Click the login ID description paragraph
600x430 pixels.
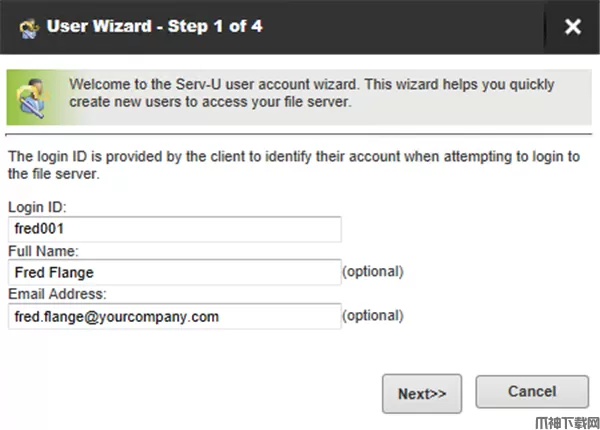click(290, 165)
